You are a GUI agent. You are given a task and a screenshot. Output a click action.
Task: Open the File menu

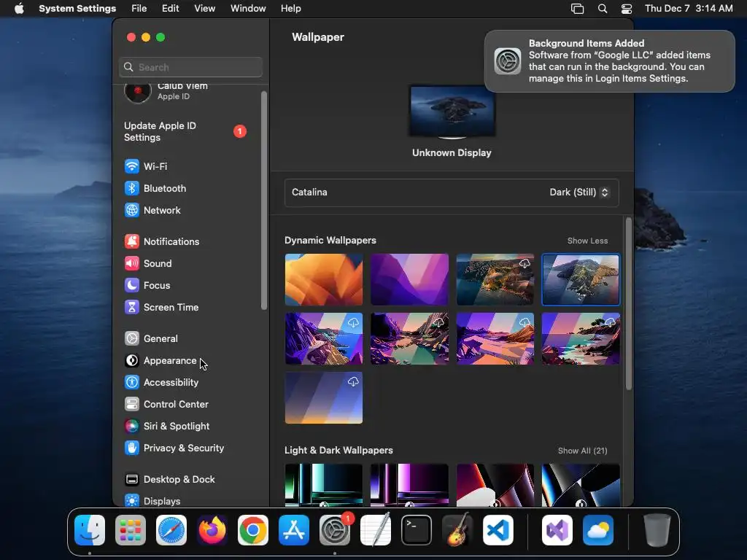pyautogui.click(x=139, y=9)
